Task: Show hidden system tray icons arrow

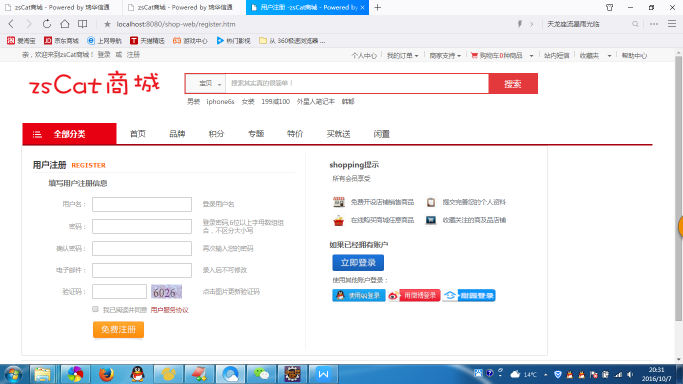Action: [545, 374]
